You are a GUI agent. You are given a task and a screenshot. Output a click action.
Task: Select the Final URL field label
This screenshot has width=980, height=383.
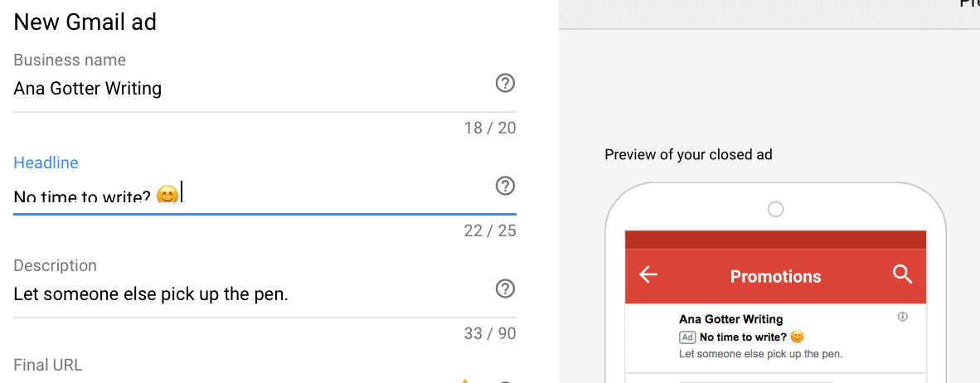click(48, 365)
